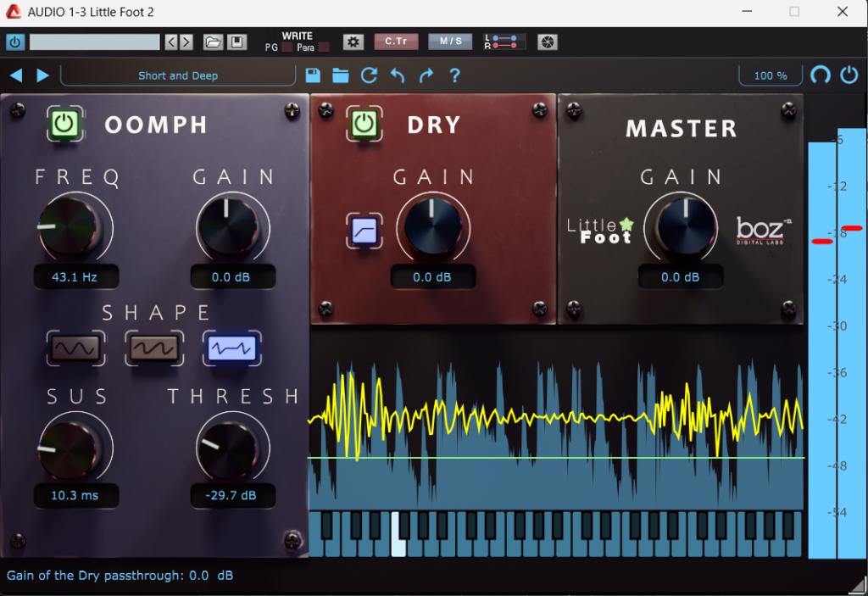Select the sine wave shape icon

76,348
